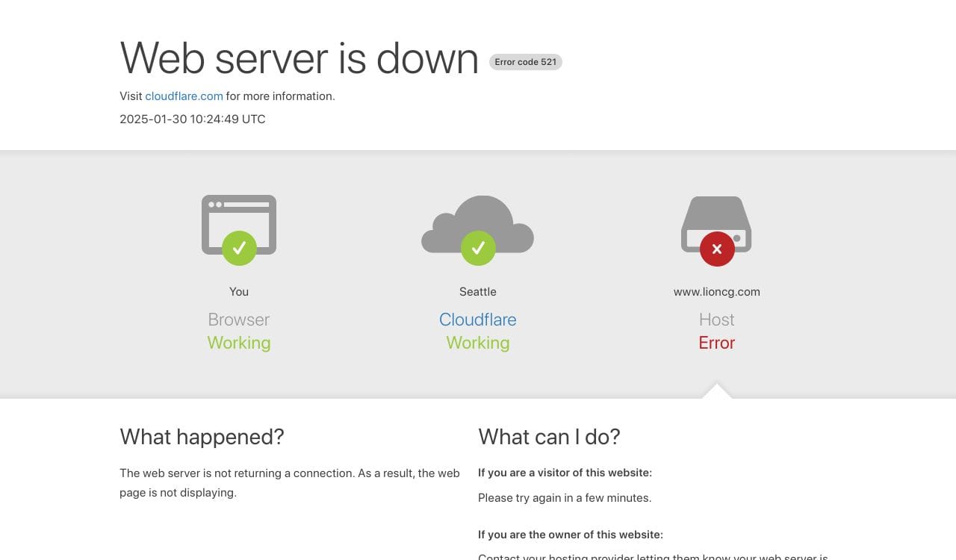Click the green checkmark on cloud icon
This screenshot has width=956, height=560.
[478, 248]
